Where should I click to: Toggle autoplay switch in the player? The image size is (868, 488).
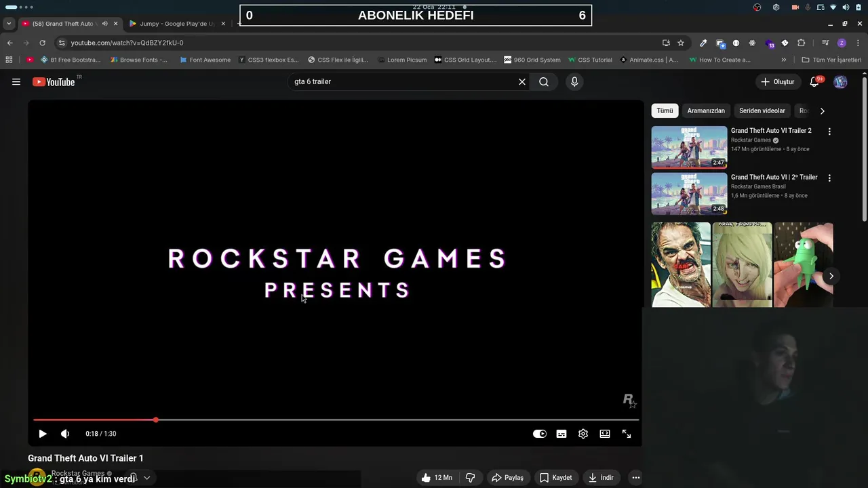[540, 434]
